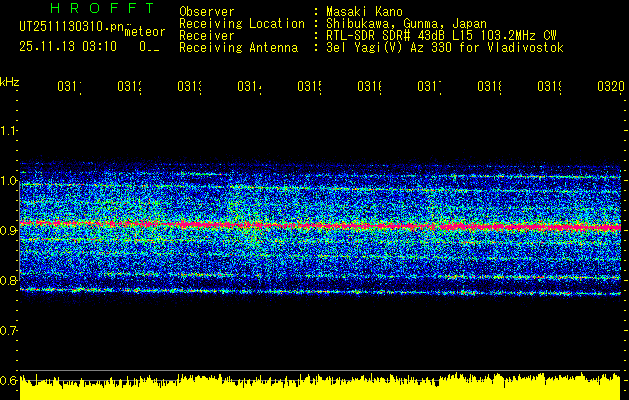Screen dimensions: 629x400
Task: Click the kHz axis unit label
Action: click(10, 81)
